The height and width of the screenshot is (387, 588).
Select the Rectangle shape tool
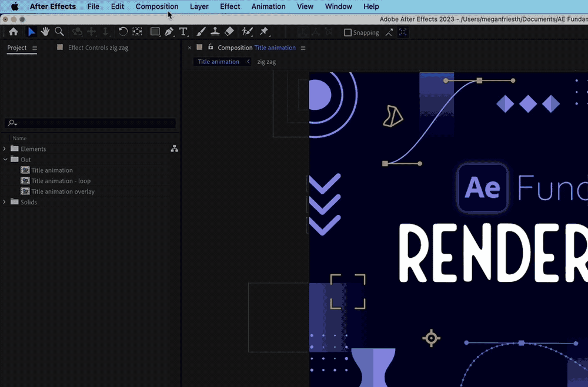pos(155,32)
